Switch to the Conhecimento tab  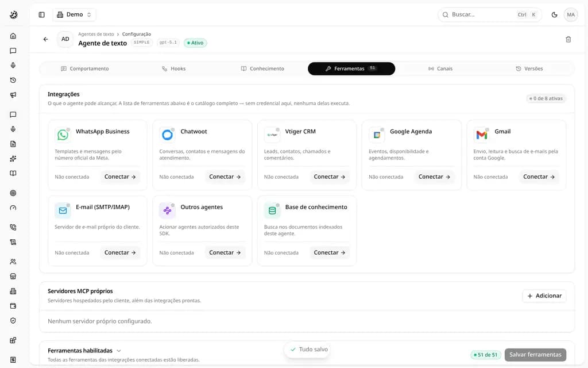pyautogui.click(x=262, y=69)
